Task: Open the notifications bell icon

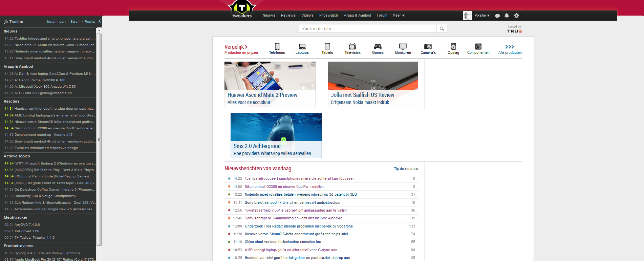Action: (x=507, y=16)
